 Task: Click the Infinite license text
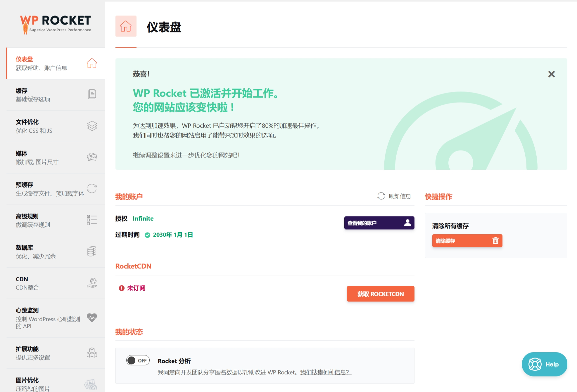click(143, 218)
